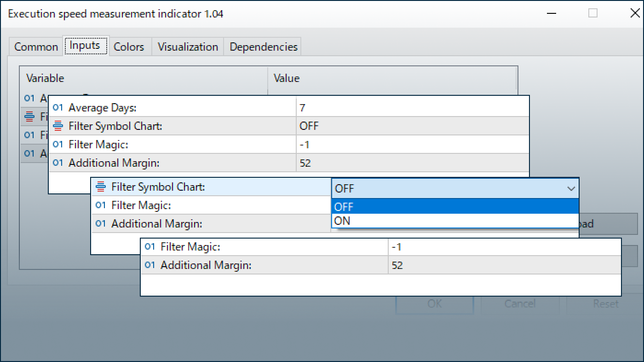The height and width of the screenshot is (362, 644).
Task: Select Additional Margin label in the Average Days panel
Action: pos(114,163)
